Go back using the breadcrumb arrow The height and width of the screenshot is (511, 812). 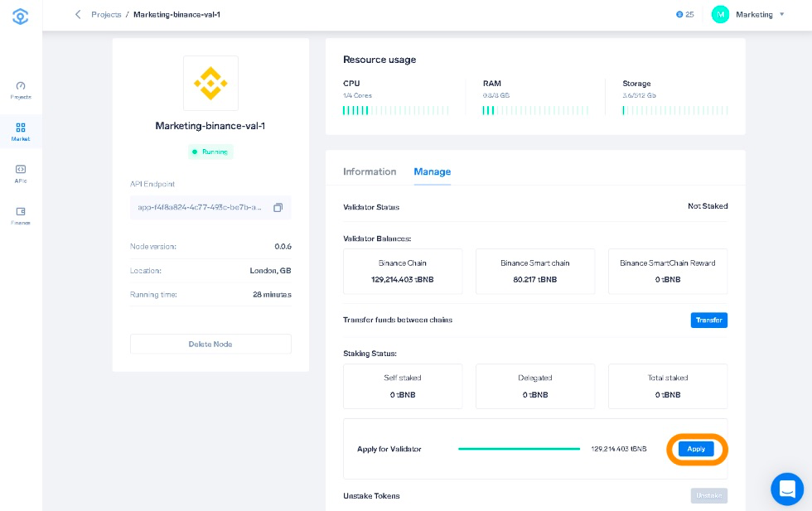coord(78,15)
